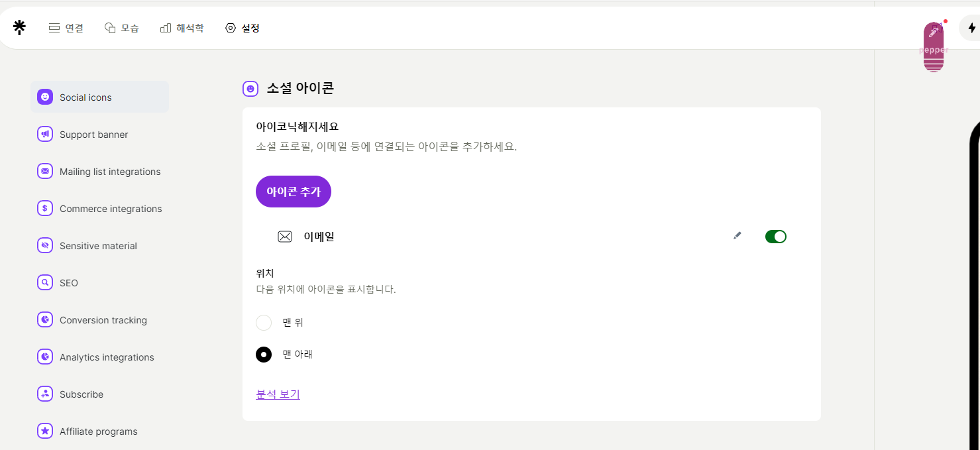The image size is (980, 450).
Task: Click the Sensitive material eye icon
Action: (x=44, y=245)
